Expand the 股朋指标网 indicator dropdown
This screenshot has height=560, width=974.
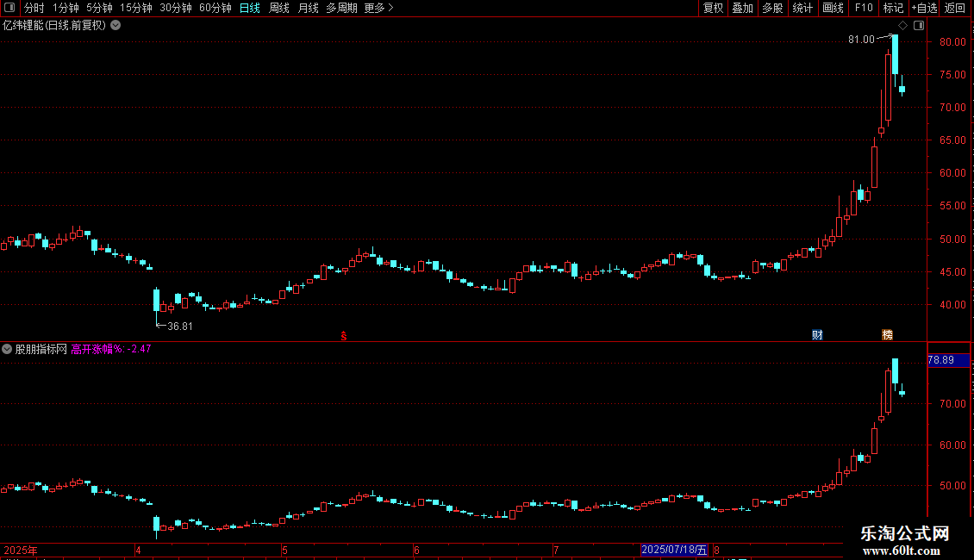click(x=7, y=349)
